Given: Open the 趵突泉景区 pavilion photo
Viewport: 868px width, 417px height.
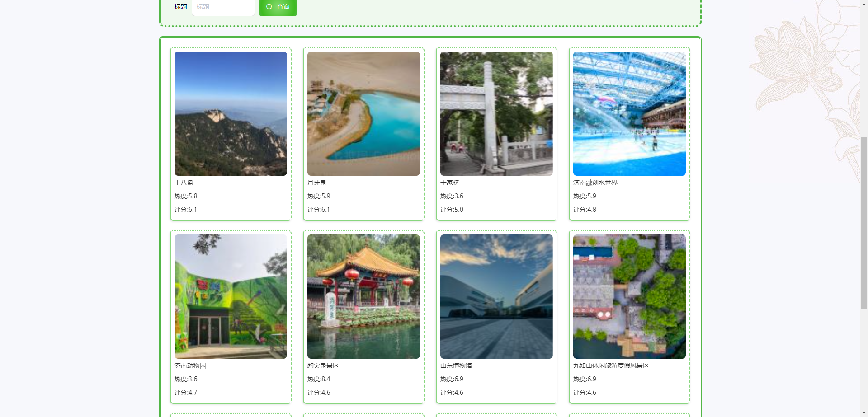Looking at the screenshot, I should click(x=363, y=296).
